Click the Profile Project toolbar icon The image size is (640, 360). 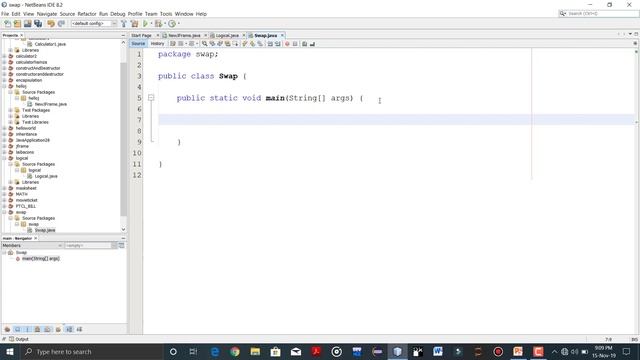pyautogui.click(x=172, y=24)
